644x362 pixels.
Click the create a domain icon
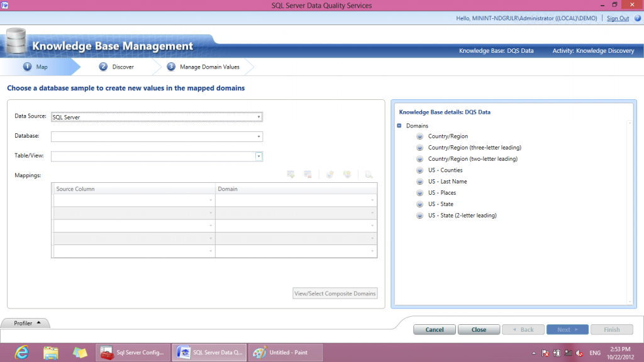click(330, 175)
